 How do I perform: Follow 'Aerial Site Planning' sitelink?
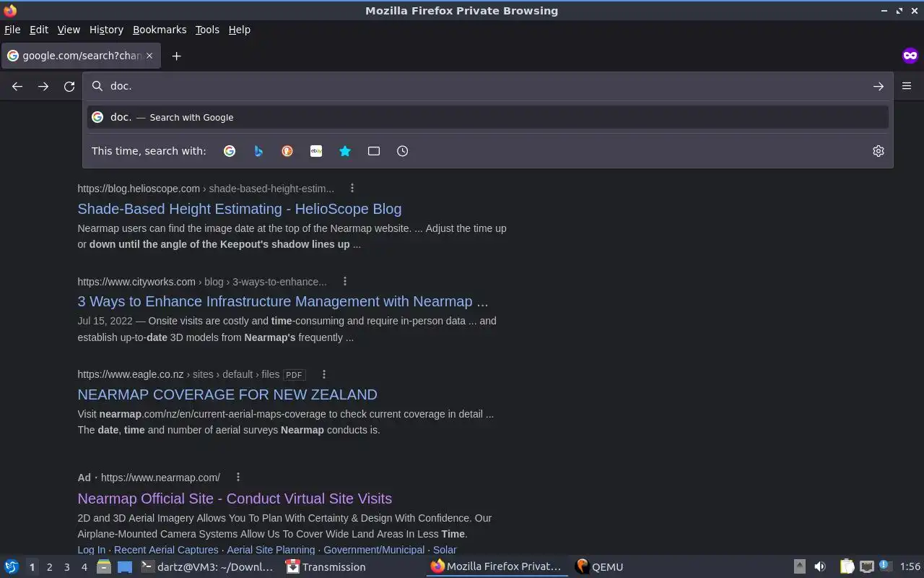click(x=271, y=550)
